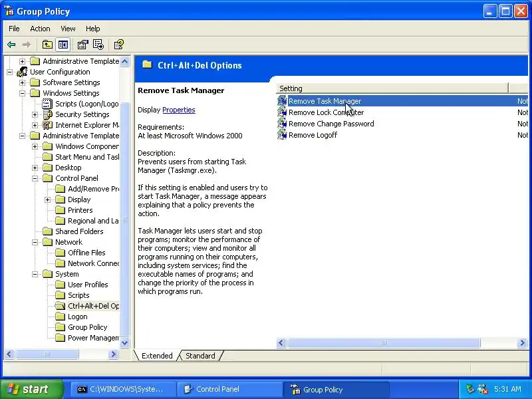Image resolution: width=532 pixels, height=399 pixels.
Task: Open the View menu
Action: (x=68, y=29)
